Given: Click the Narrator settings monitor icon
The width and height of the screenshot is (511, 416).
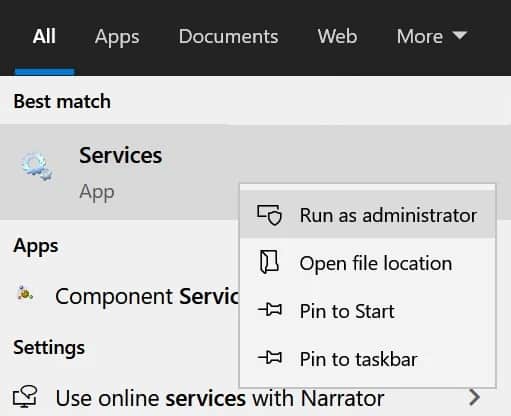Looking at the screenshot, I should pyautogui.click(x=25, y=396).
